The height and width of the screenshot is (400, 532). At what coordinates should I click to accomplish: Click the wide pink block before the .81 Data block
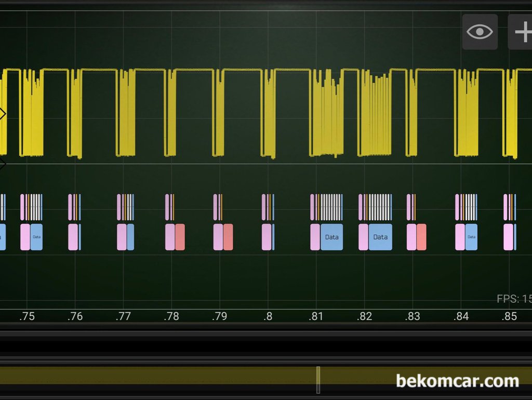[x=315, y=237]
